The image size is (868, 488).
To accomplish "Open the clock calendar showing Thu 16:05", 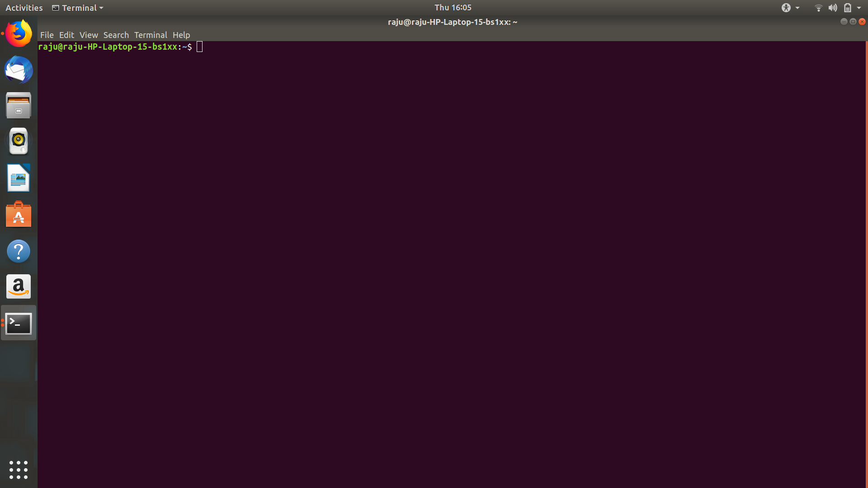I will click(x=453, y=8).
